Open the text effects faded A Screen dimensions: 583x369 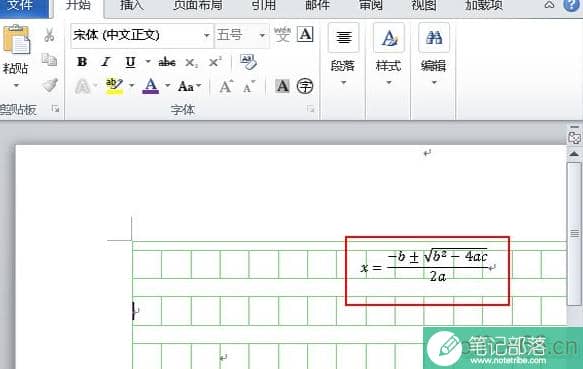(83, 86)
